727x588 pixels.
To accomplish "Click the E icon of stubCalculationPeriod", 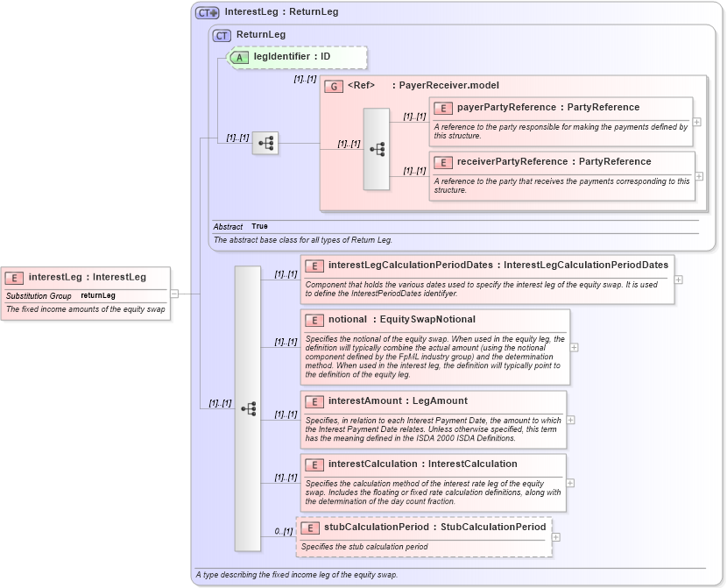I will [x=310, y=528].
